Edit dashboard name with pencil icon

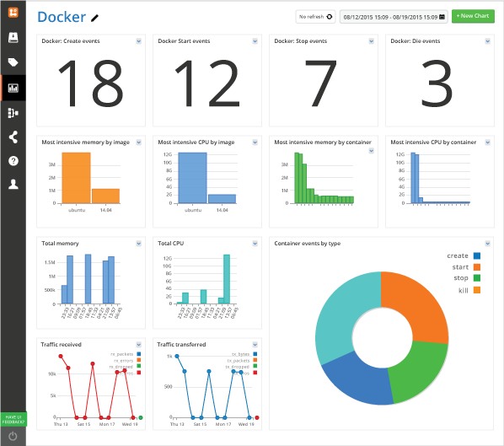point(94,18)
